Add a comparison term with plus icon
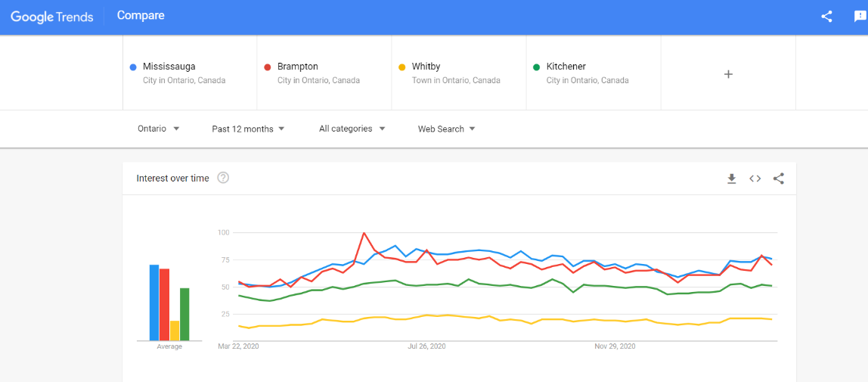 (x=728, y=74)
